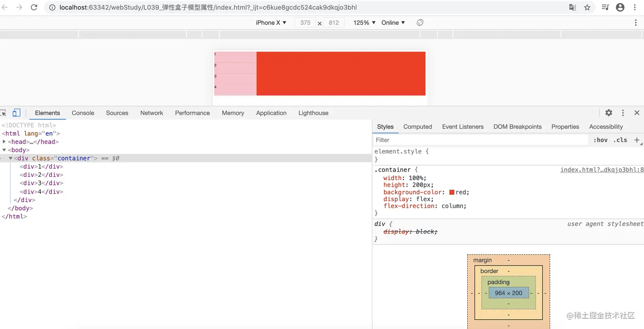Toggle the .cls class editor
The image size is (644, 329).
621,140
